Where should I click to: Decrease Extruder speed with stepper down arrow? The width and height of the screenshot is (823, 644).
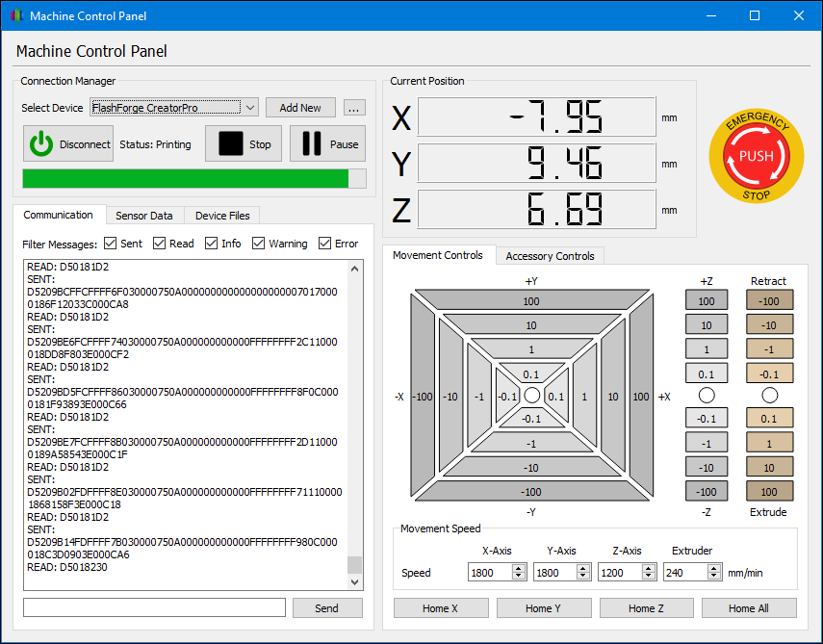tap(713, 576)
